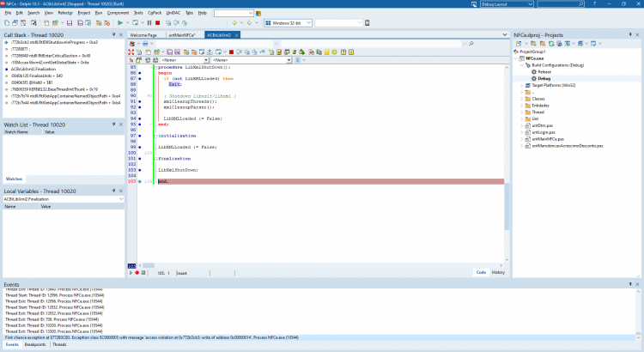
Task: Open the Refactor menu
Action: 65,13
